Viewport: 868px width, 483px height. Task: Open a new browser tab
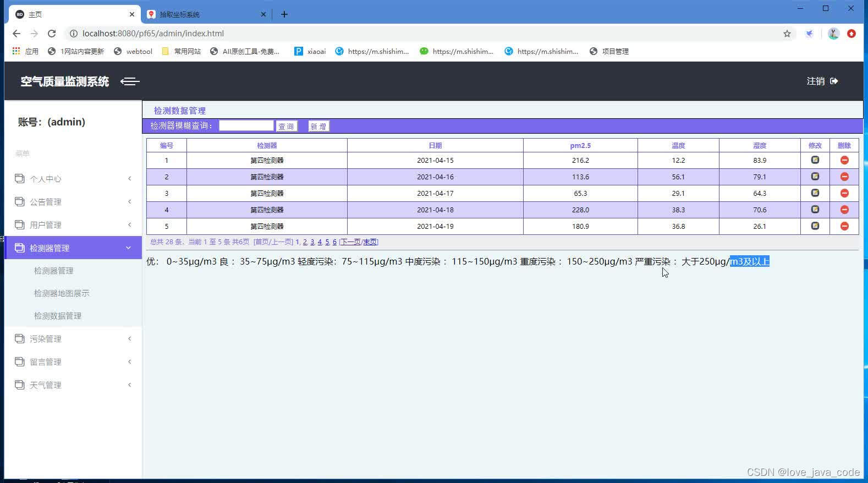point(284,14)
